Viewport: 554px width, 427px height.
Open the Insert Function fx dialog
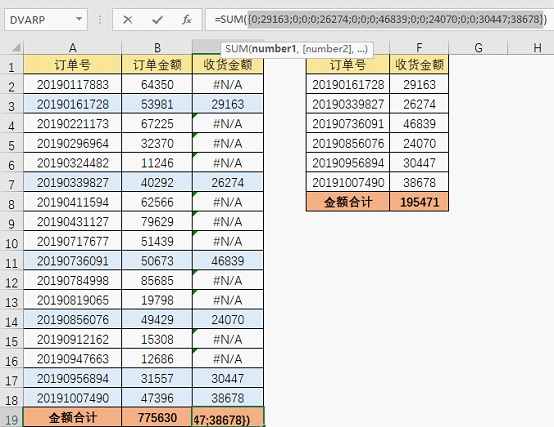(187, 20)
